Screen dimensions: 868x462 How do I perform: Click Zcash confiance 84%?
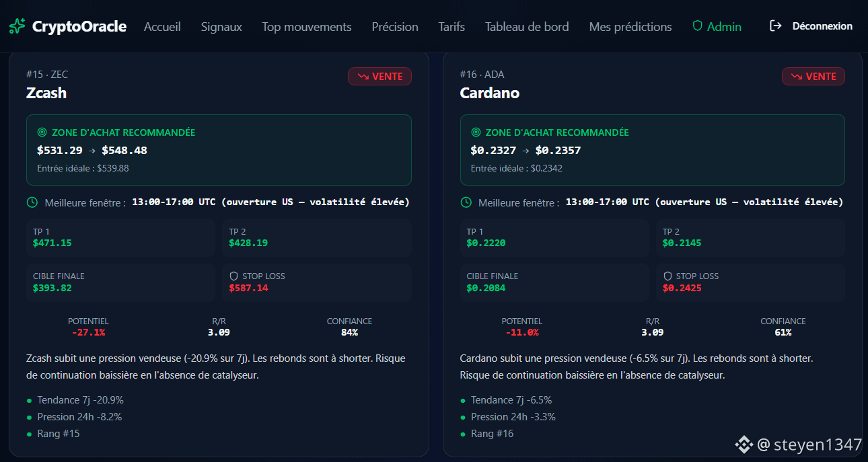coord(349,332)
